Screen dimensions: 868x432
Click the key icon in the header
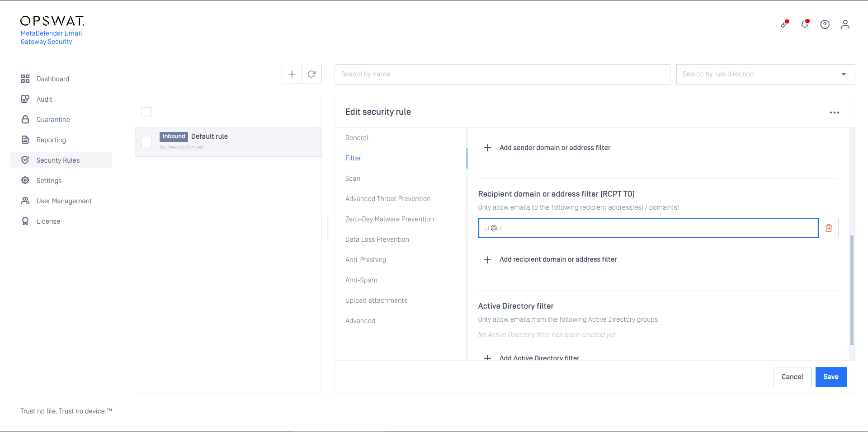pyautogui.click(x=784, y=24)
